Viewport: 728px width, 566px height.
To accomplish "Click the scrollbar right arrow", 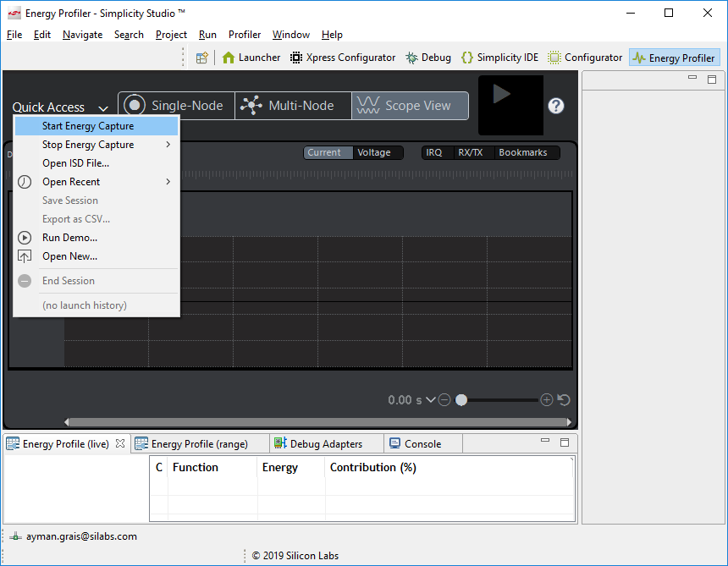I will tap(569, 421).
